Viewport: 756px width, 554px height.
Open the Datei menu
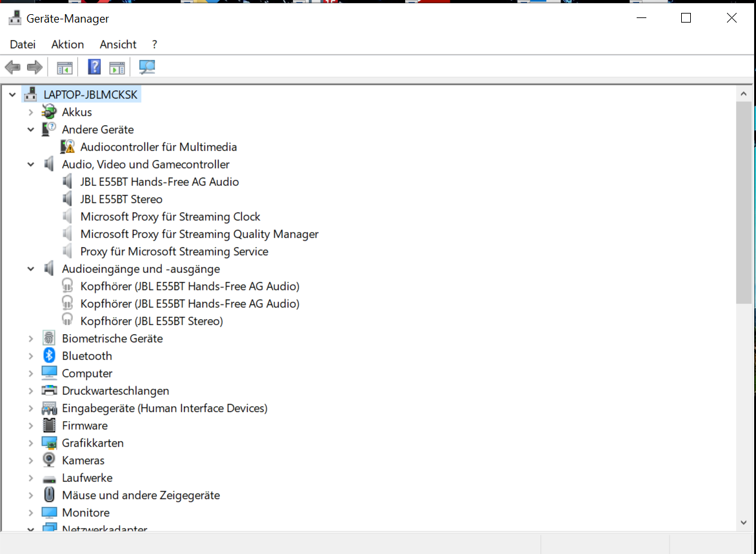click(23, 45)
